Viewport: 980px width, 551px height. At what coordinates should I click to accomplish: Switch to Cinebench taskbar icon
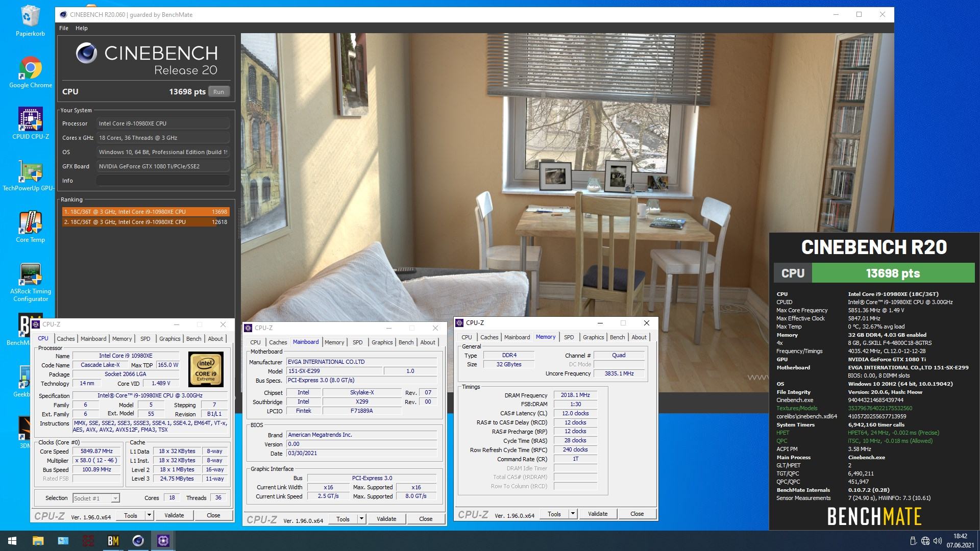click(138, 541)
